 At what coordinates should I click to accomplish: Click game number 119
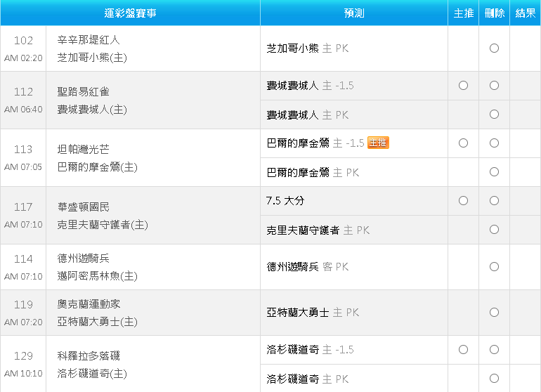23,305
